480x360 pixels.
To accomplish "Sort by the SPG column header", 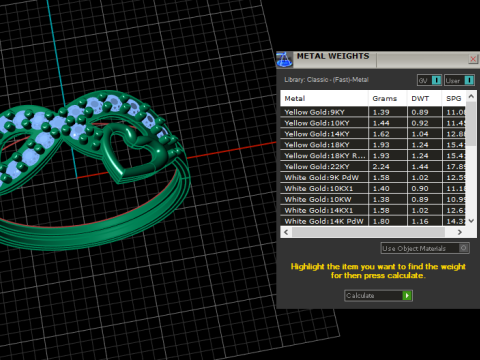I will coord(454,98).
